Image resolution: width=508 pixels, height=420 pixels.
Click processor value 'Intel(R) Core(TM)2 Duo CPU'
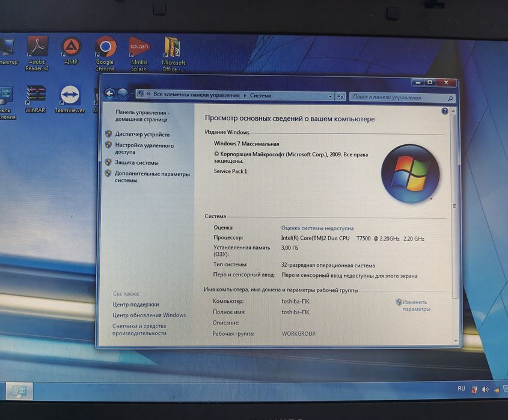(315, 238)
